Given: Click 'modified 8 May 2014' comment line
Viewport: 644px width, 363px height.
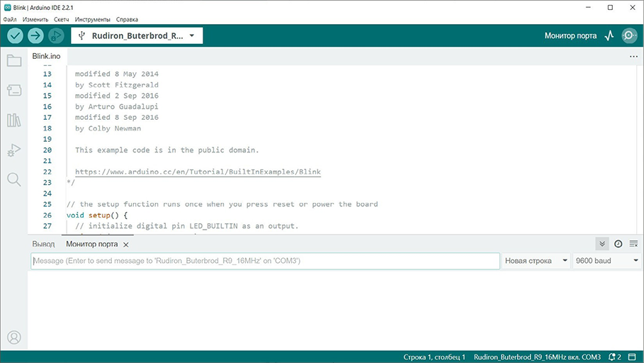Looking at the screenshot, I should (117, 74).
